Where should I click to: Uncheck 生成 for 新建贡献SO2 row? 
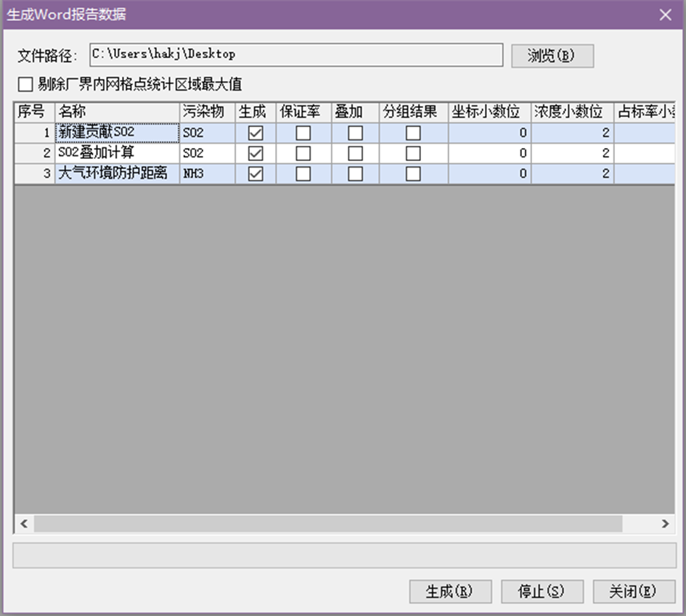(256, 134)
